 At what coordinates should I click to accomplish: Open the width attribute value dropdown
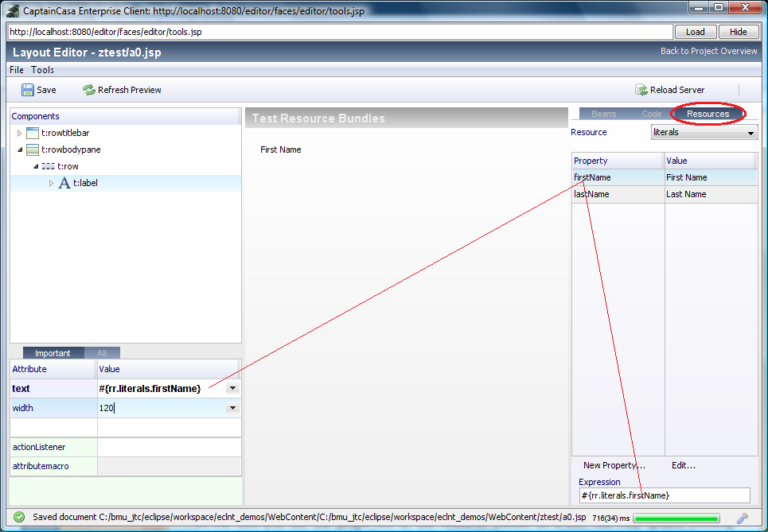(232, 408)
